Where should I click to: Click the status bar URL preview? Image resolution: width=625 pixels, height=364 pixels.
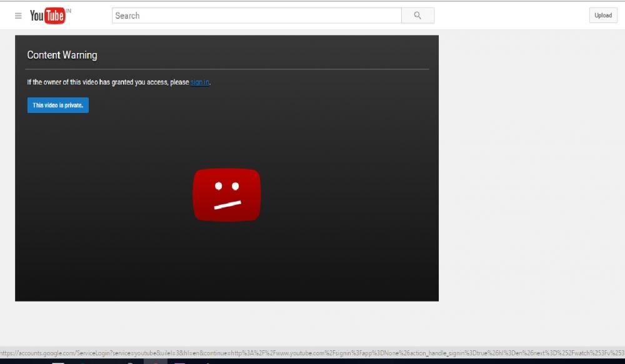(312, 353)
